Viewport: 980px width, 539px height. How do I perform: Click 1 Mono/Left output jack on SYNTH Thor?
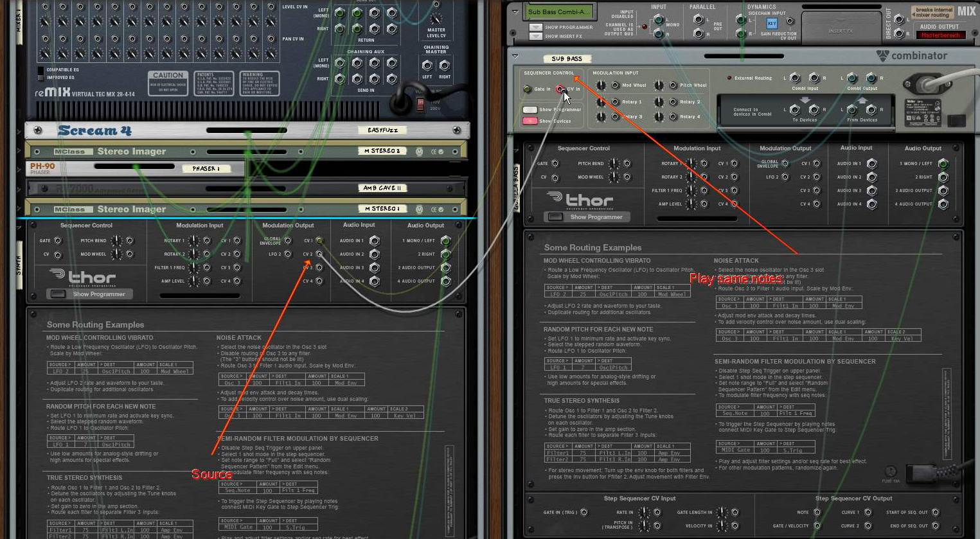[446, 241]
